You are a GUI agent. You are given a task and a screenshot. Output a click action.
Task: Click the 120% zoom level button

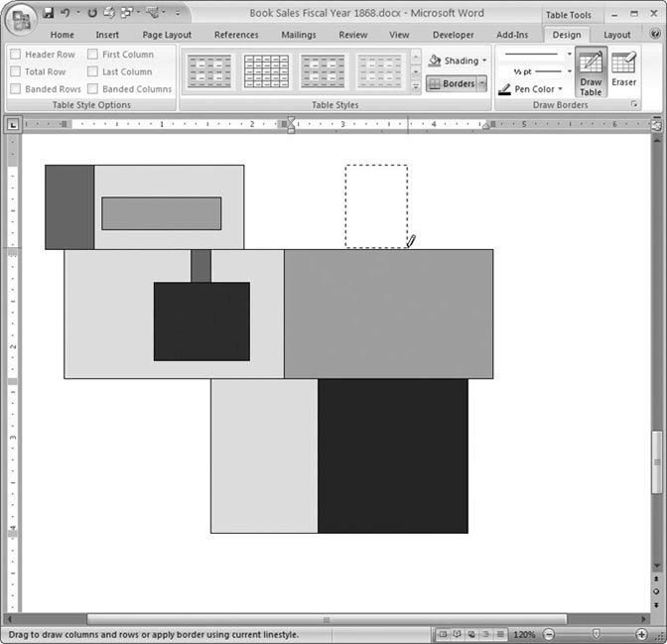pyautogui.click(x=524, y=634)
